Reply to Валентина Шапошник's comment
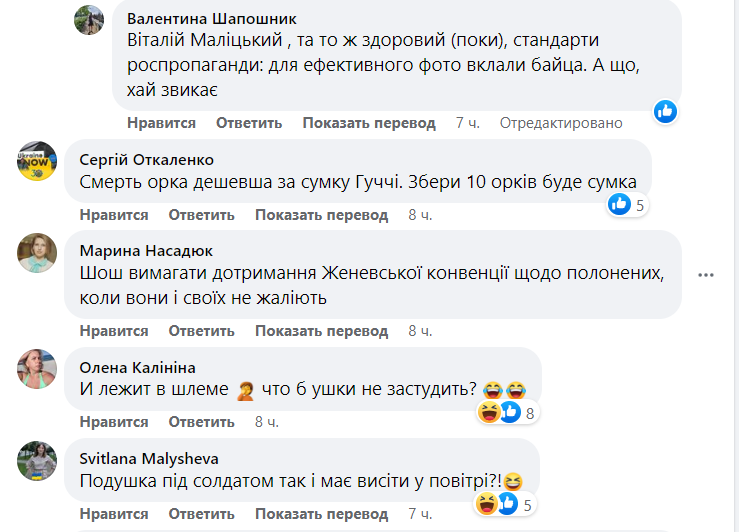 click(249, 123)
